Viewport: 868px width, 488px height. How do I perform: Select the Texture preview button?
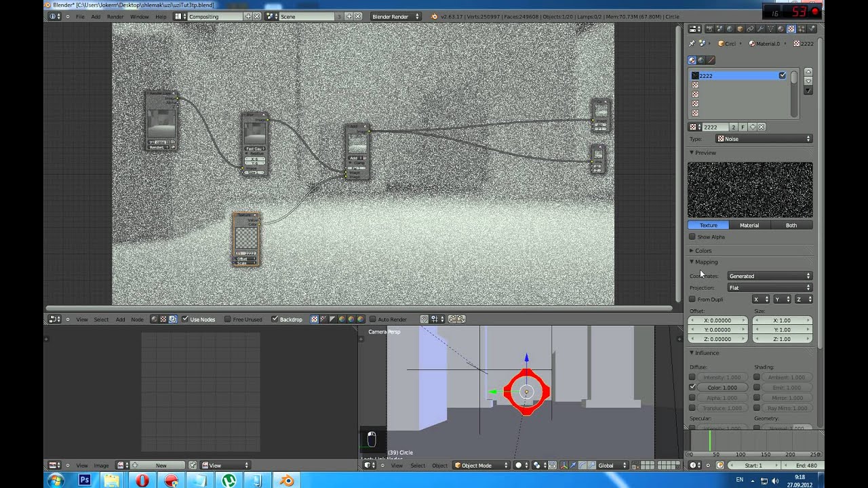coord(708,225)
